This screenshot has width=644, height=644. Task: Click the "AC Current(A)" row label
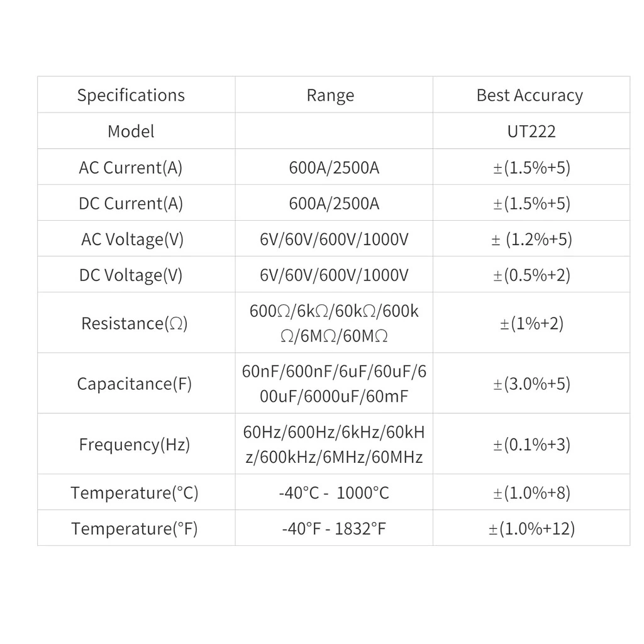click(x=131, y=167)
